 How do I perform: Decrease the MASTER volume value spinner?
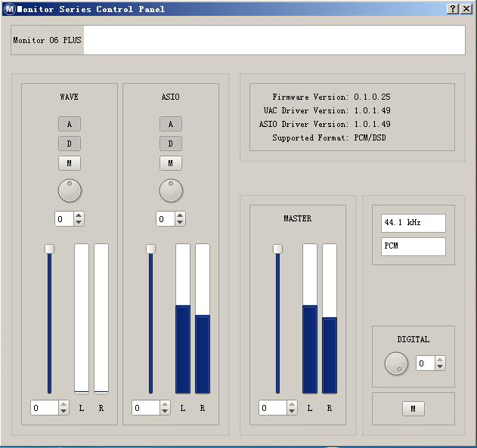pyautogui.click(x=292, y=412)
